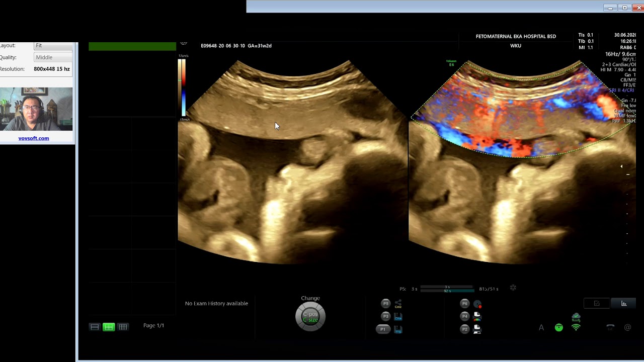Click the P3 programmable key

click(386, 316)
